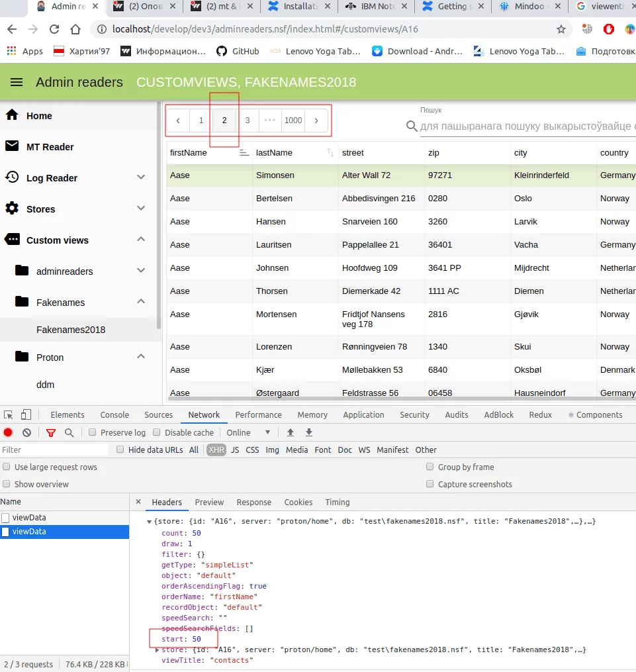Open the hamburger menu in Admin readers header
This screenshot has width=636, height=672.
pyautogui.click(x=17, y=82)
